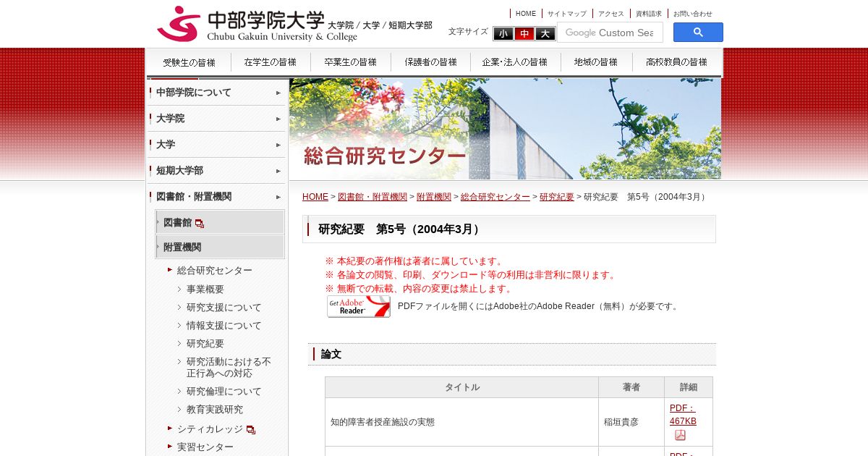868x456 pixels.
Task: Select 情報支援について in the sidebar
Action: 224,325
